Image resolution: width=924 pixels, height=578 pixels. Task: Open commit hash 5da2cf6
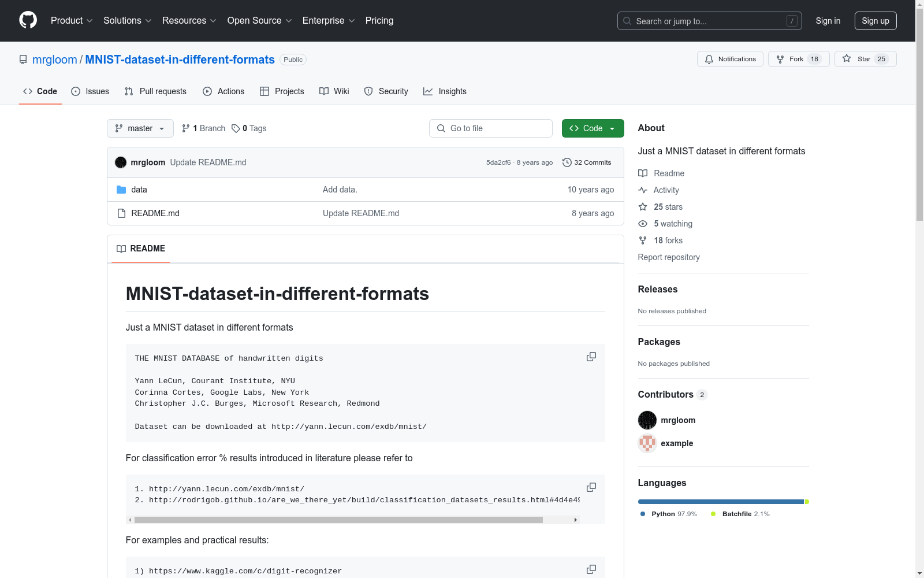(x=498, y=162)
